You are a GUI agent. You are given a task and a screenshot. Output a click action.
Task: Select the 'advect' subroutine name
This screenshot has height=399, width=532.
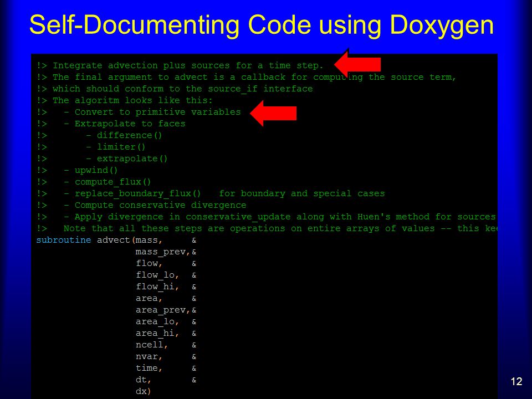113,240
